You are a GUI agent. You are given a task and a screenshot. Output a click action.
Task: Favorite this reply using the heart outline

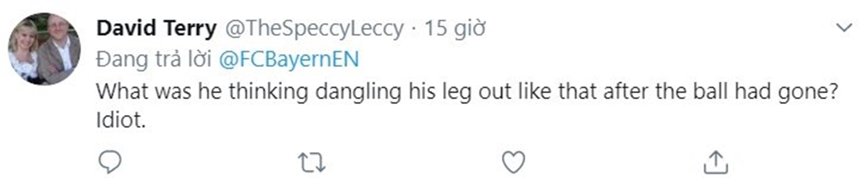(513, 162)
